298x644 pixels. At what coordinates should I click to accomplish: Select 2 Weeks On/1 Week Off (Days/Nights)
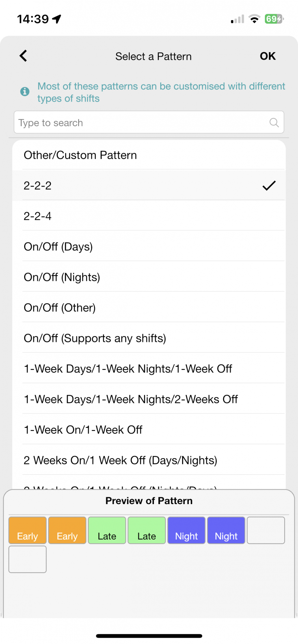coord(149,460)
